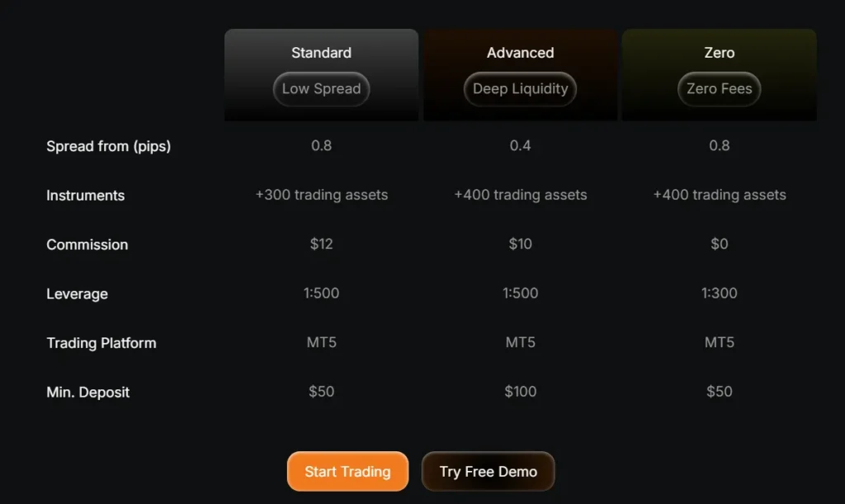This screenshot has width=845, height=504.
Task: Select the Low Spread pill badge
Action: pyautogui.click(x=321, y=89)
